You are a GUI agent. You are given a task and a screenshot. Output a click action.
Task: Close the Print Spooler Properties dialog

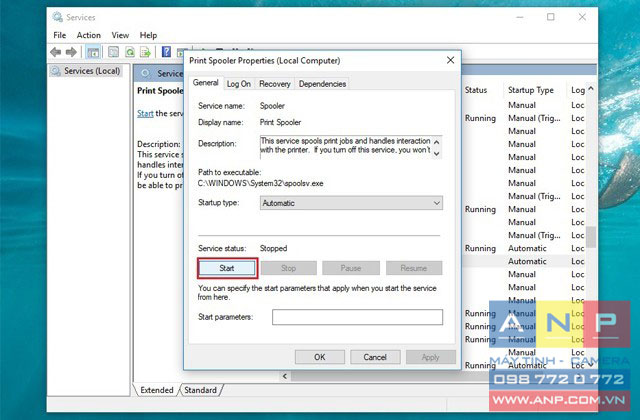pyautogui.click(x=451, y=60)
